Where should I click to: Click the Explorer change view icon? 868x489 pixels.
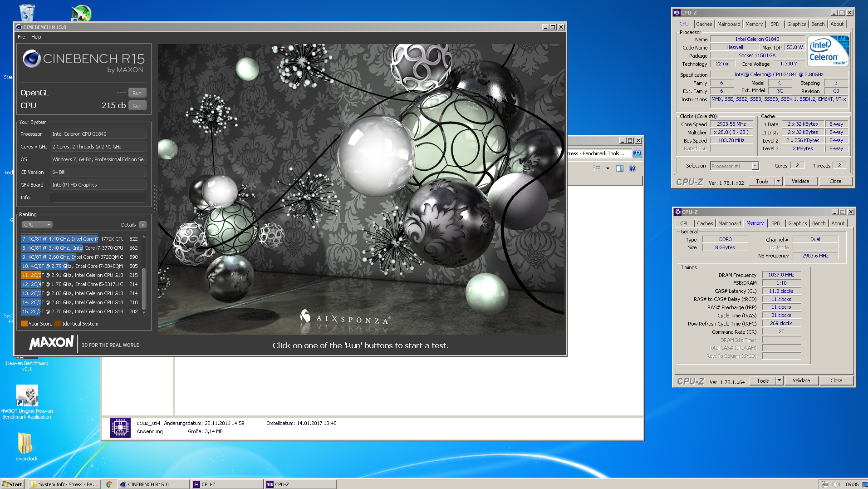pyautogui.click(x=597, y=168)
